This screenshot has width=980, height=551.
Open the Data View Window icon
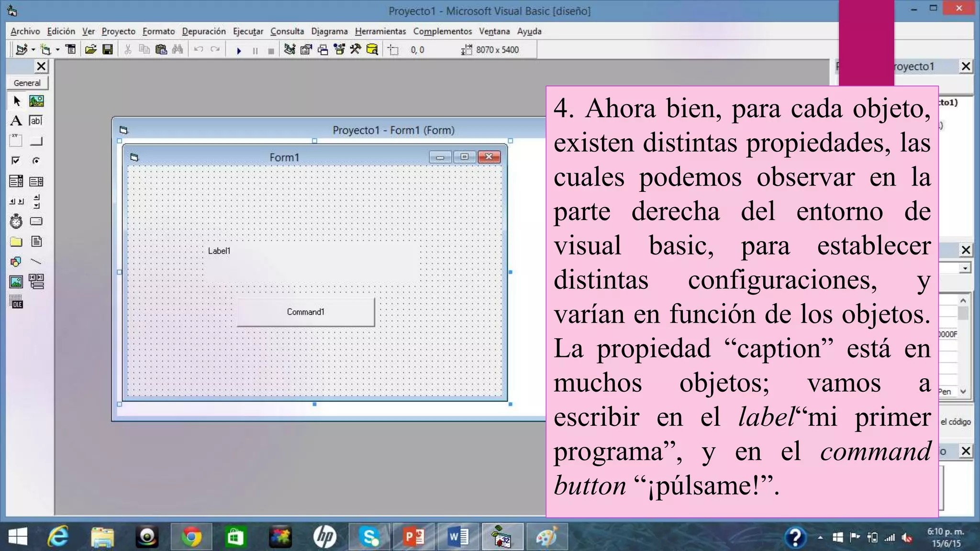click(x=372, y=49)
